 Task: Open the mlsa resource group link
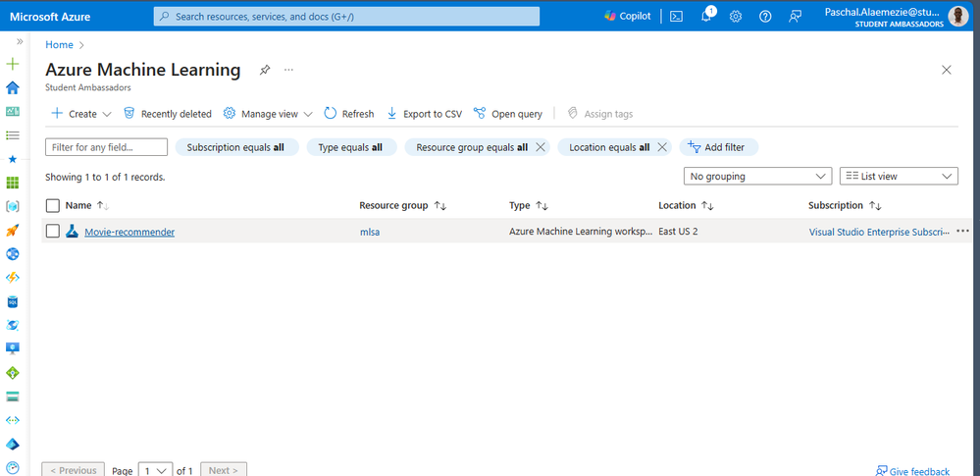(x=370, y=232)
